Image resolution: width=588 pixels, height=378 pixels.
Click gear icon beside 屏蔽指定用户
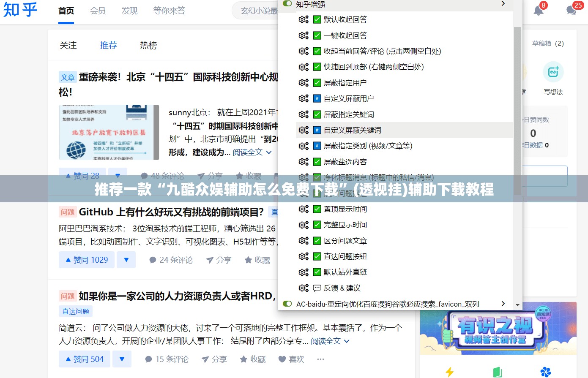click(x=304, y=83)
